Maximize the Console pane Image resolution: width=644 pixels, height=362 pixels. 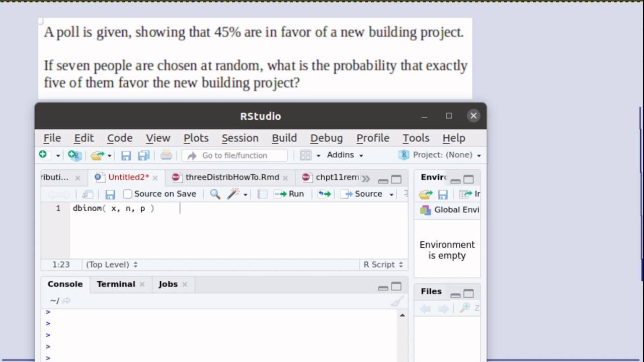(x=396, y=287)
